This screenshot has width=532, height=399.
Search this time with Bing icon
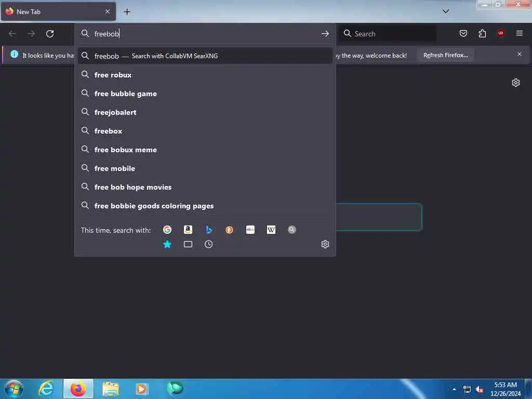pos(209,230)
